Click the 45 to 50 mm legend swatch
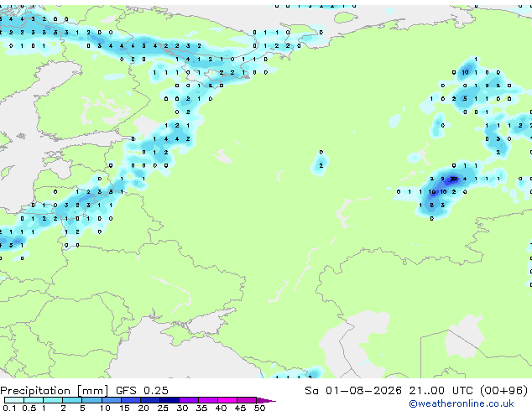This screenshot has height=411, width=532. [x=247, y=400]
